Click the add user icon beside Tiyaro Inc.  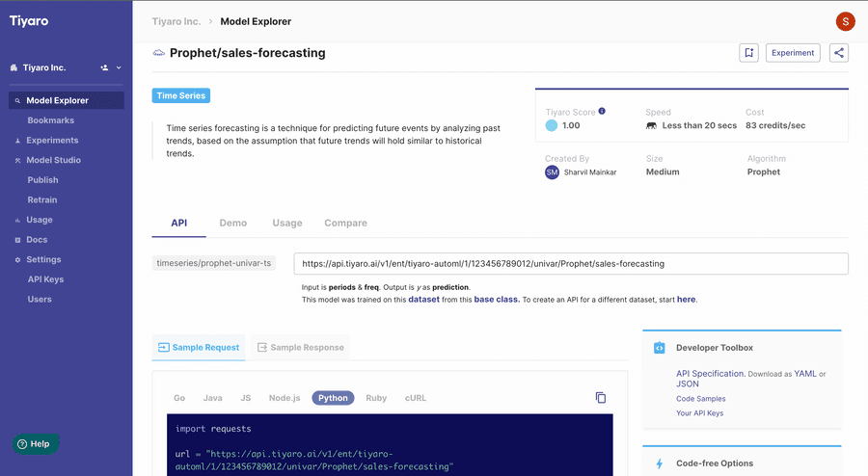pyautogui.click(x=104, y=67)
